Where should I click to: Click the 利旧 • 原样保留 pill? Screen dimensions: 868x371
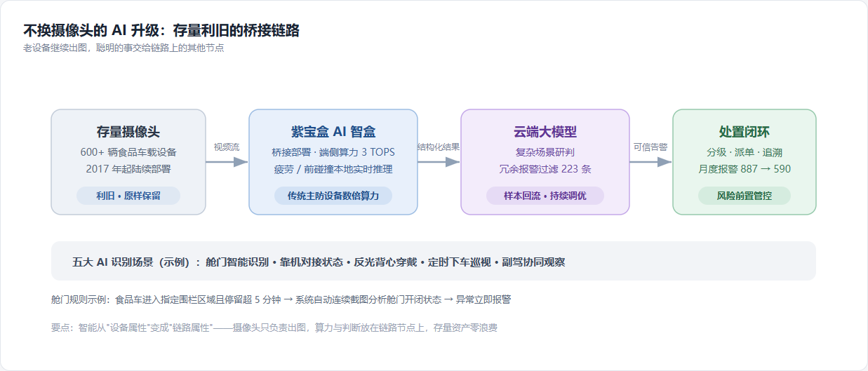128,196
